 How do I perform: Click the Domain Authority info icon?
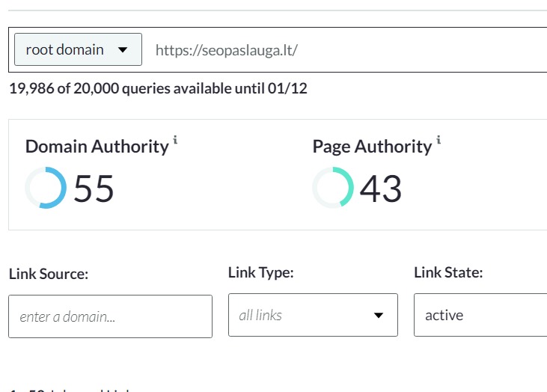(175, 139)
